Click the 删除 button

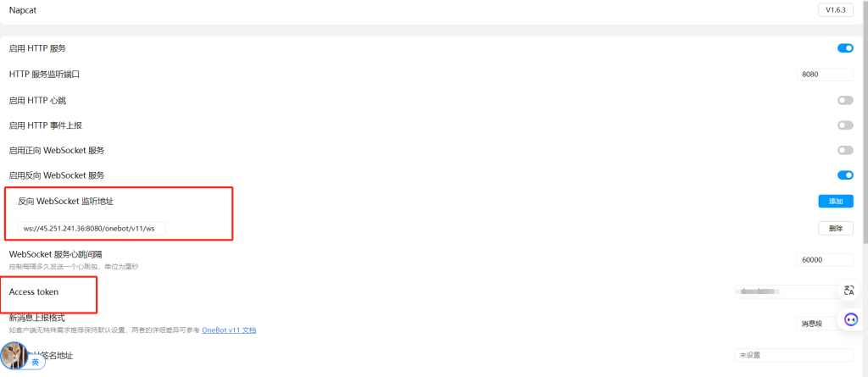(x=835, y=228)
